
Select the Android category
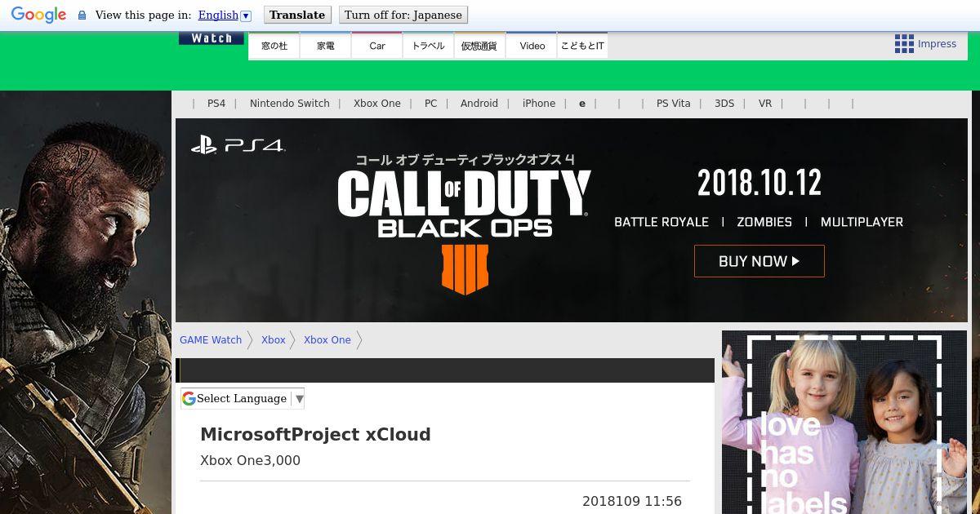click(x=479, y=104)
